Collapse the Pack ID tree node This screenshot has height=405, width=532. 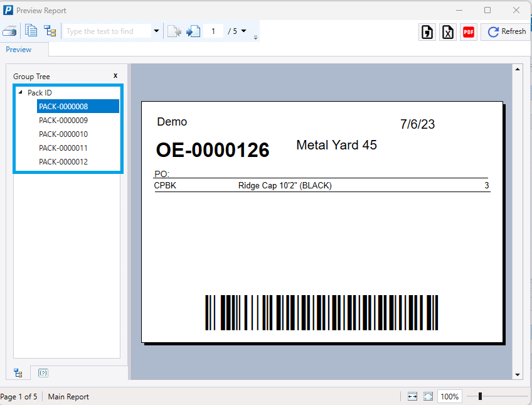click(x=20, y=92)
